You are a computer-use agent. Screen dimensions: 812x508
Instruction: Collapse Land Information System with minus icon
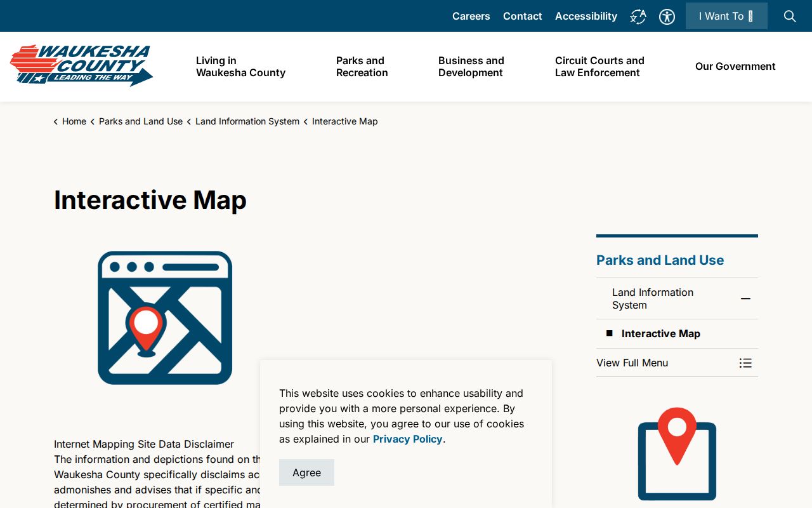point(745,298)
